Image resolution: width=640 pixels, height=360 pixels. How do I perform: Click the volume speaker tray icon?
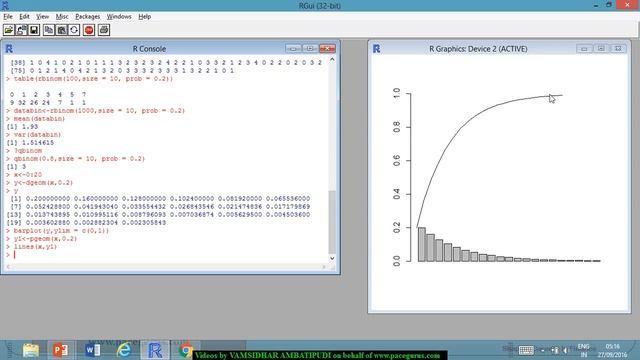coord(565,350)
